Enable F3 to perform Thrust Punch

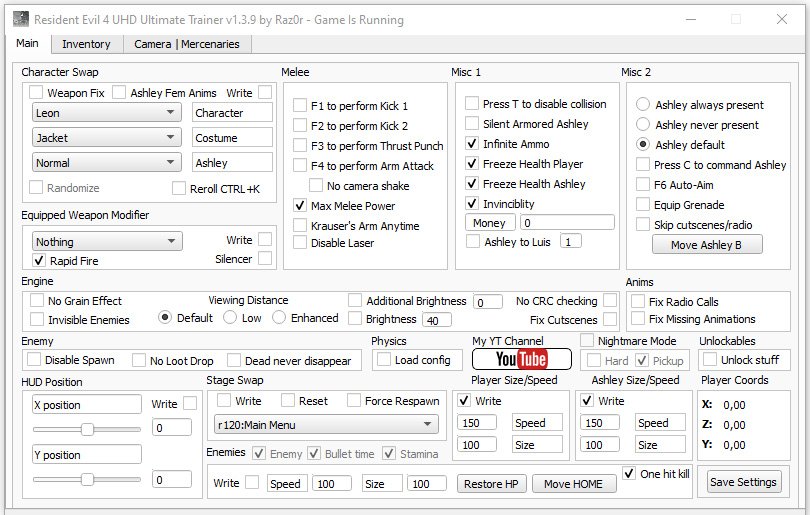300,146
